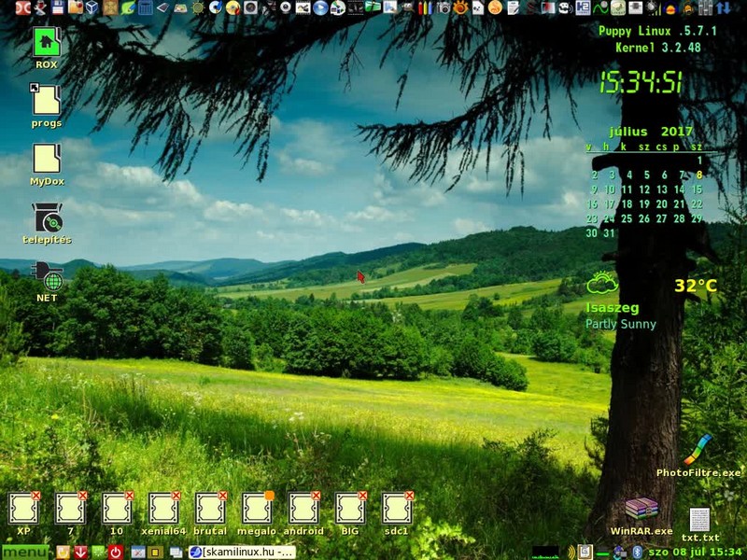Switch to the skamilinux.hu browser window
This screenshot has width=747, height=560.
(x=241, y=553)
